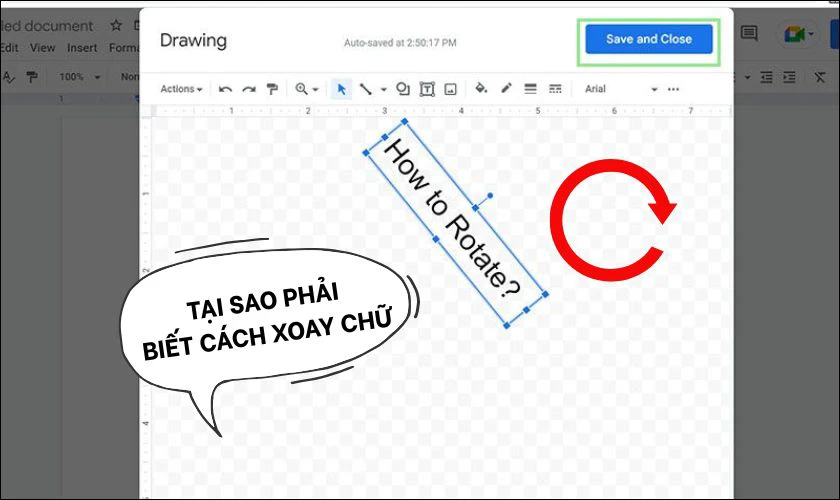Click the Docs paint format icon
840x500 pixels.
[32, 77]
